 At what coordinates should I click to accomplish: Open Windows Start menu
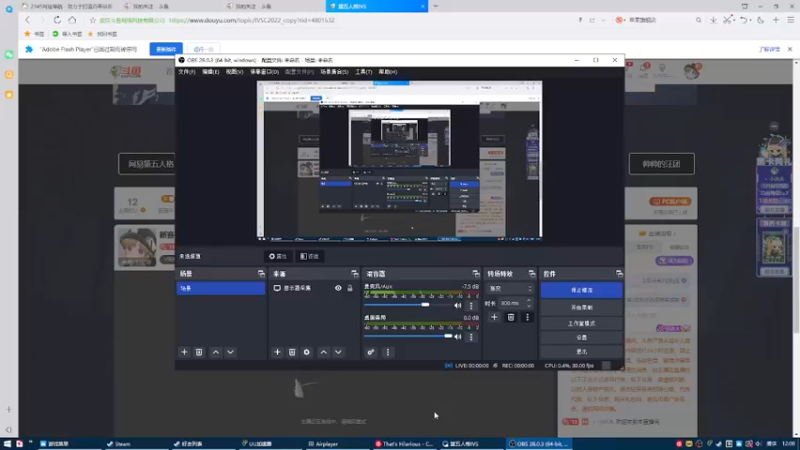(x=7, y=444)
